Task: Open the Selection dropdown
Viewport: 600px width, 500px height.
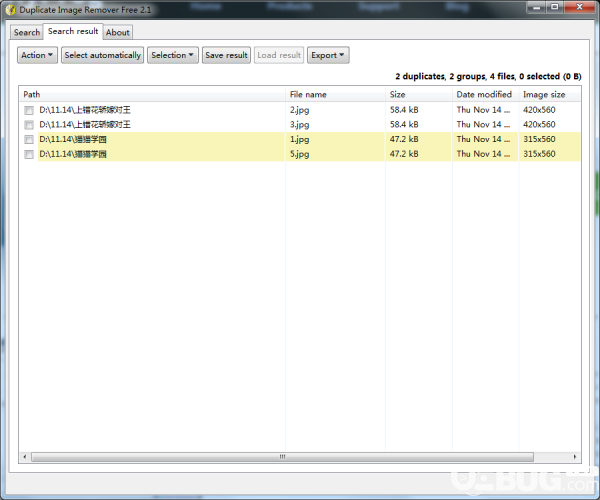Action: coord(173,55)
